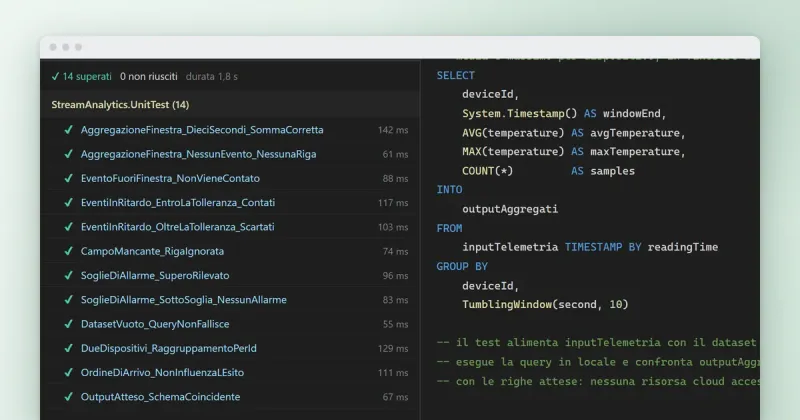800x420 pixels.
Task: Open test SoglieDiAllarme_SottoSoglia_NessunAllarme
Action: coord(184,300)
